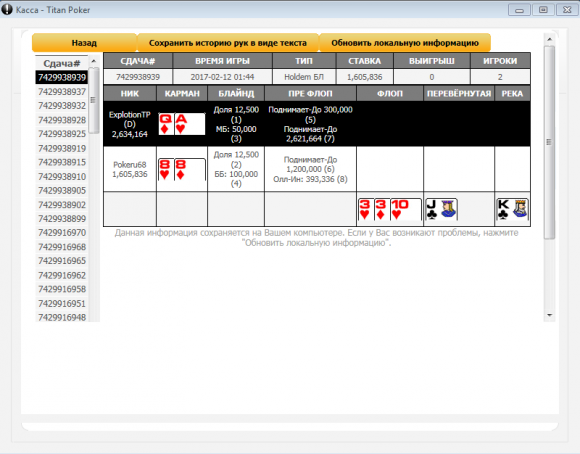580x454 pixels.
Task: Click the ВЫИГРЫШ column header
Action: tap(432, 61)
